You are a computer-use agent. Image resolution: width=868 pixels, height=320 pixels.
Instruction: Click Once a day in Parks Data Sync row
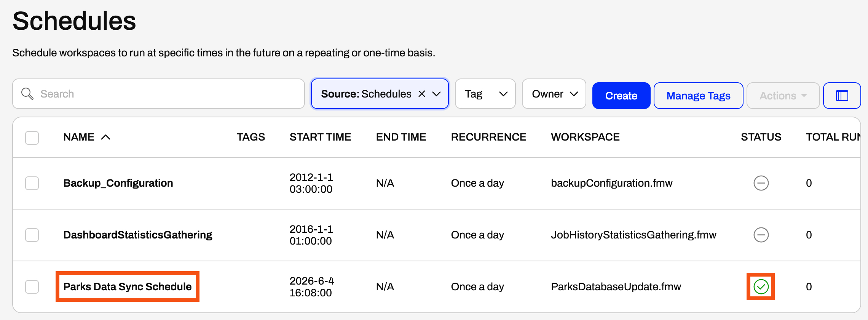coord(477,287)
